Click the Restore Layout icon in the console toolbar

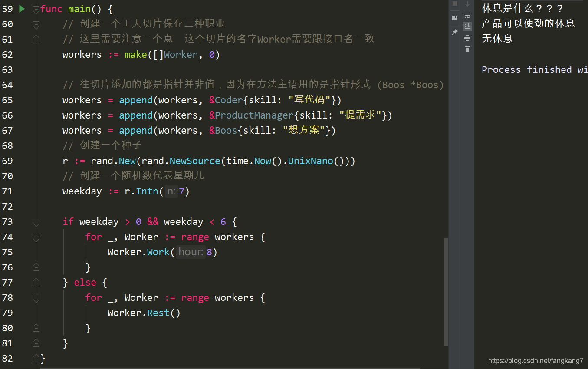pos(455,18)
